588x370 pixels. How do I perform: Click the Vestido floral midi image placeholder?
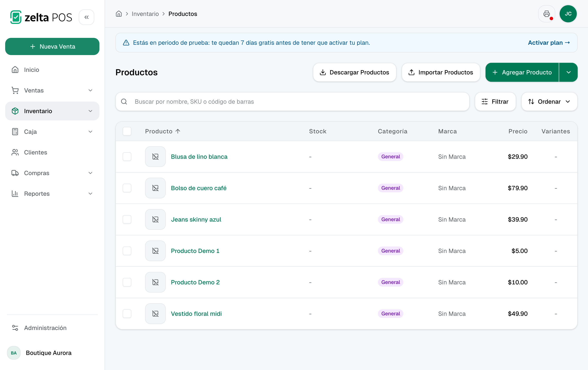(x=155, y=314)
